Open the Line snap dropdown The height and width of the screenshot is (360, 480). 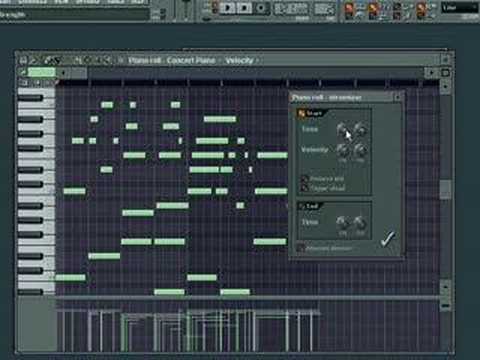tap(459, 8)
